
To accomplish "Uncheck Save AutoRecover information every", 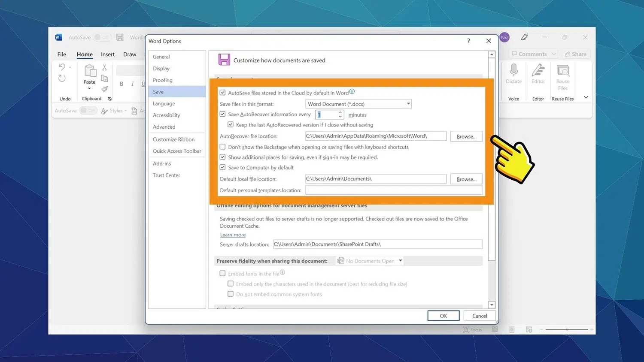I will point(222,114).
